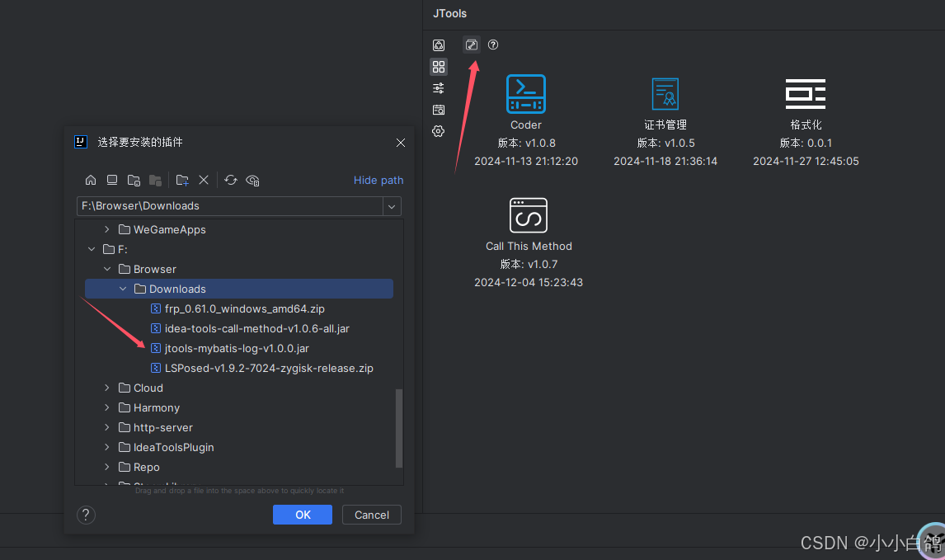Open the dialog help question mark

[x=87, y=515]
